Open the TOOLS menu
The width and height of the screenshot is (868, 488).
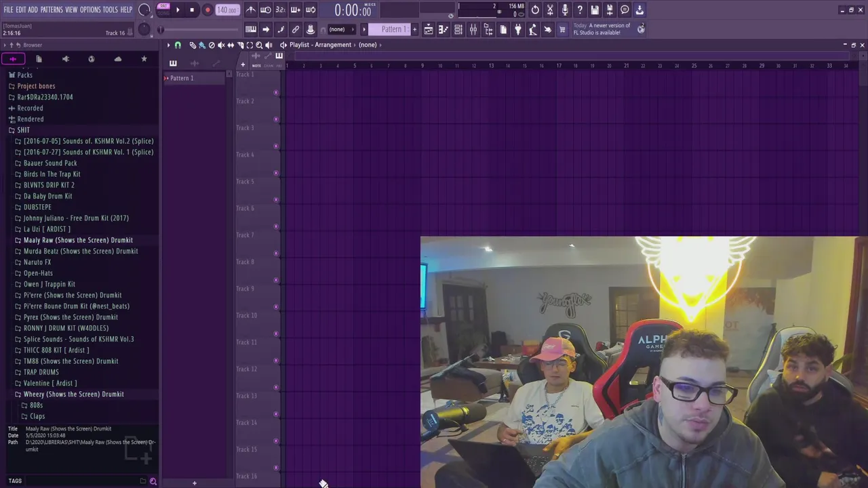[x=110, y=9]
